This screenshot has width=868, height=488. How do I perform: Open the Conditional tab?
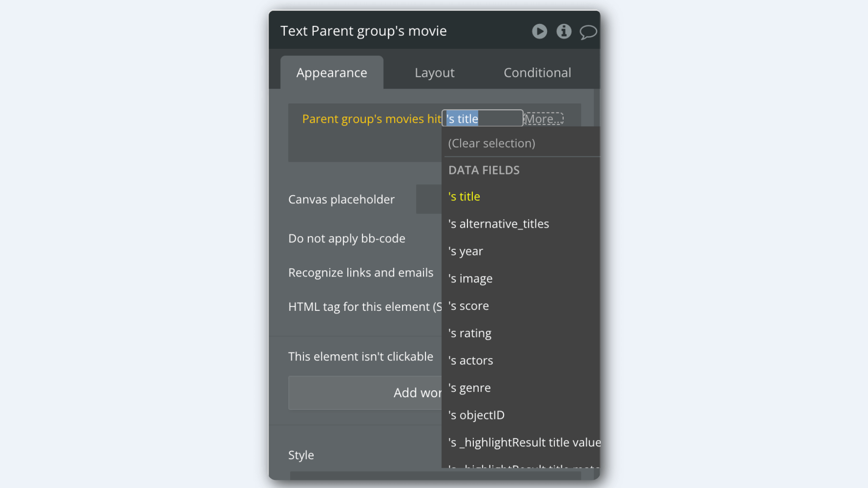(537, 73)
